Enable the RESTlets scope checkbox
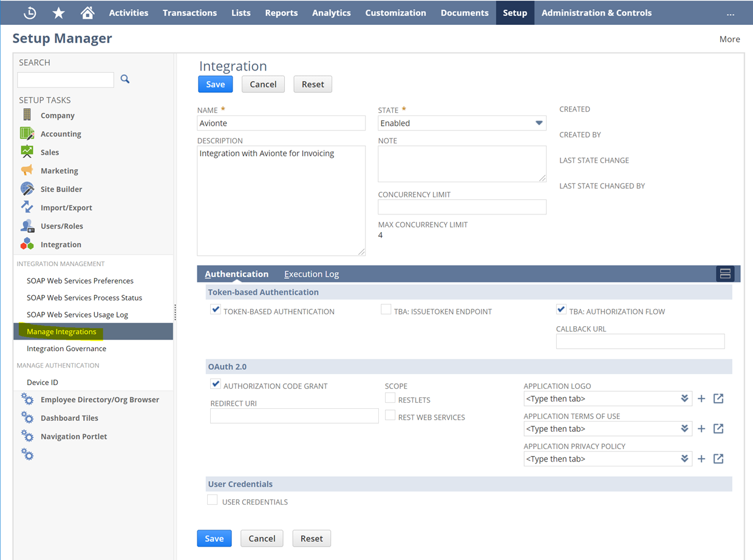Screen dimensions: 753x560 (x=390, y=398)
